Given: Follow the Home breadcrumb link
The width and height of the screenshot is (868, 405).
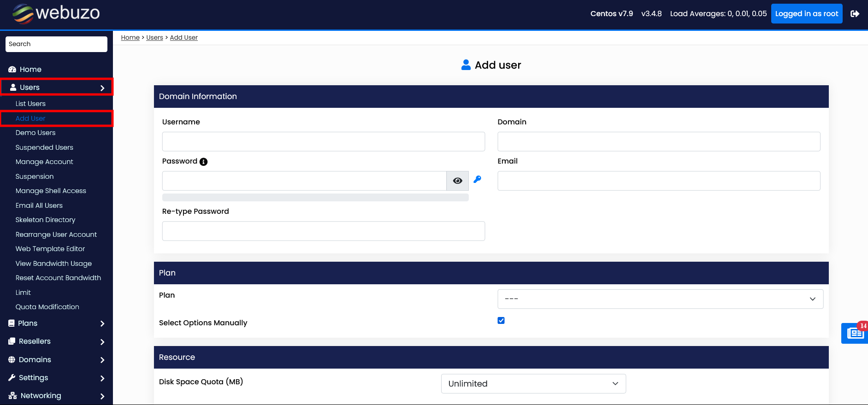Looking at the screenshot, I should (130, 38).
